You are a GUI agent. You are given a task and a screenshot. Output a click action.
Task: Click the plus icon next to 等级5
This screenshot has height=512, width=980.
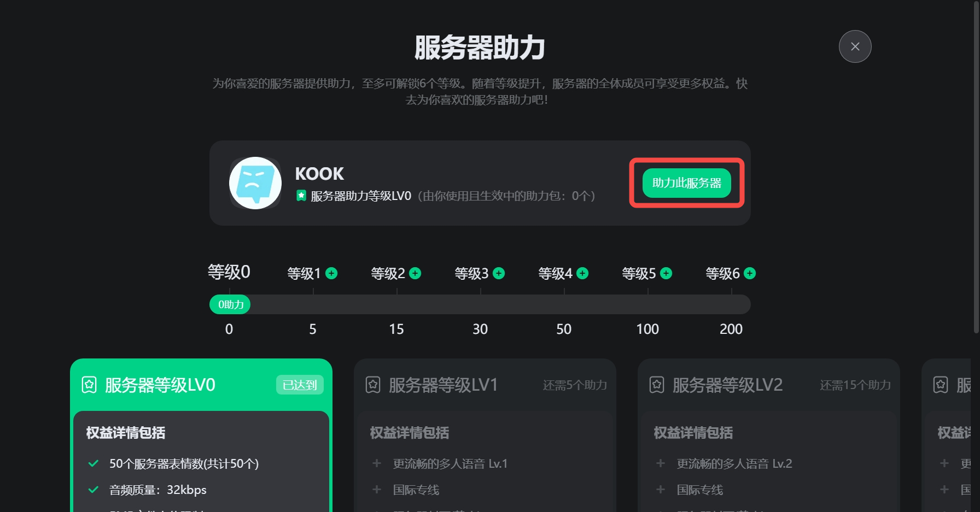point(666,273)
